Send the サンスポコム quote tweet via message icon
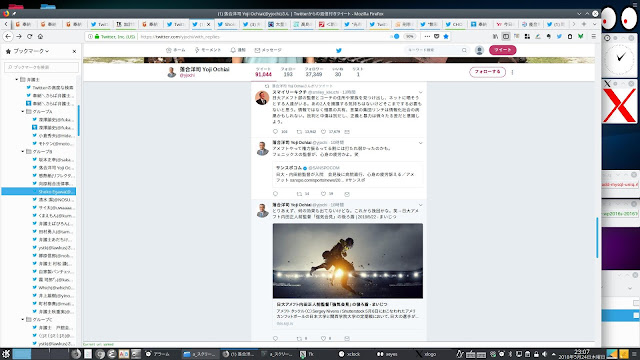 (x=347, y=193)
